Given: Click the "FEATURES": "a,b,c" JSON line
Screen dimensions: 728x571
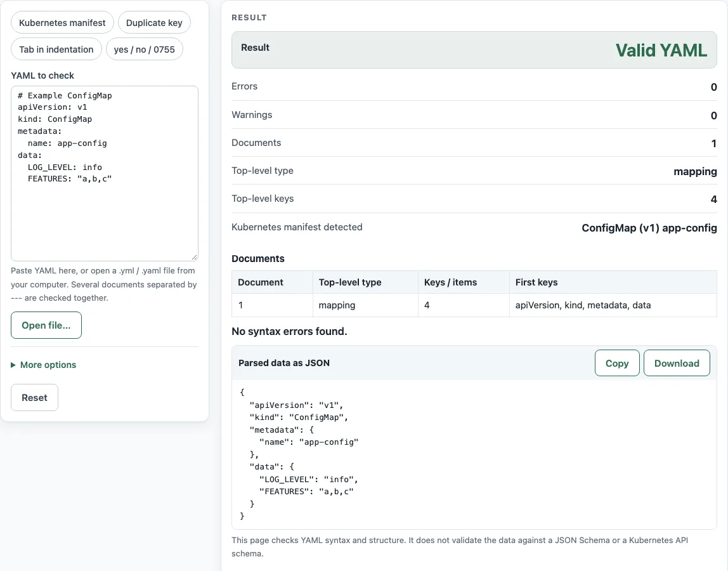Looking at the screenshot, I should (306, 491).
